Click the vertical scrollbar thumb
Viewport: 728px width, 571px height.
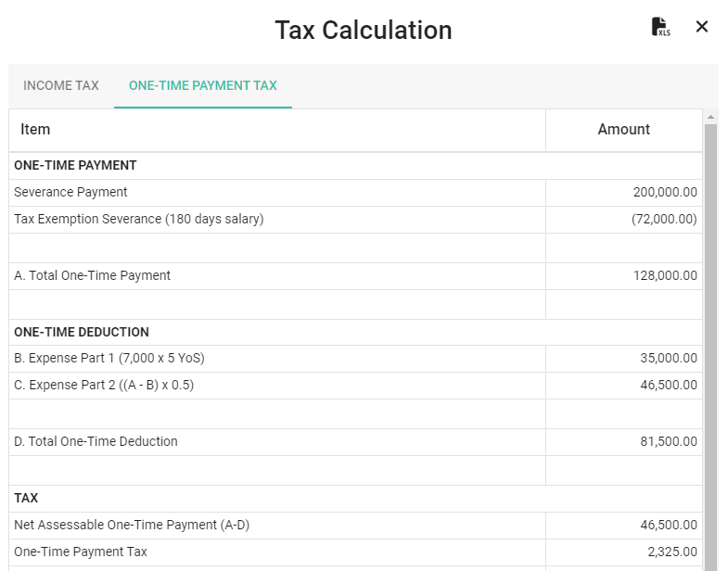point(710,348)
